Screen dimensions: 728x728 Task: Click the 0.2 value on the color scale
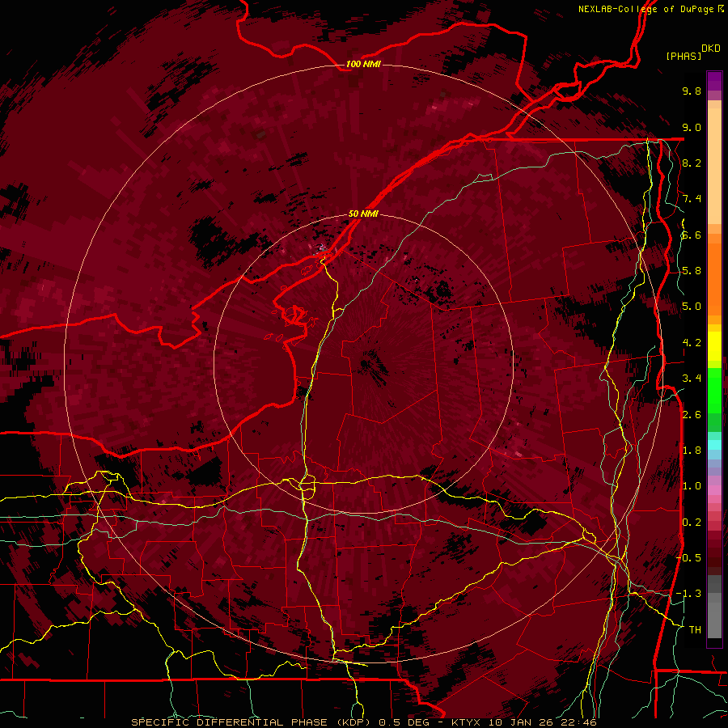[x=692, y=522]
